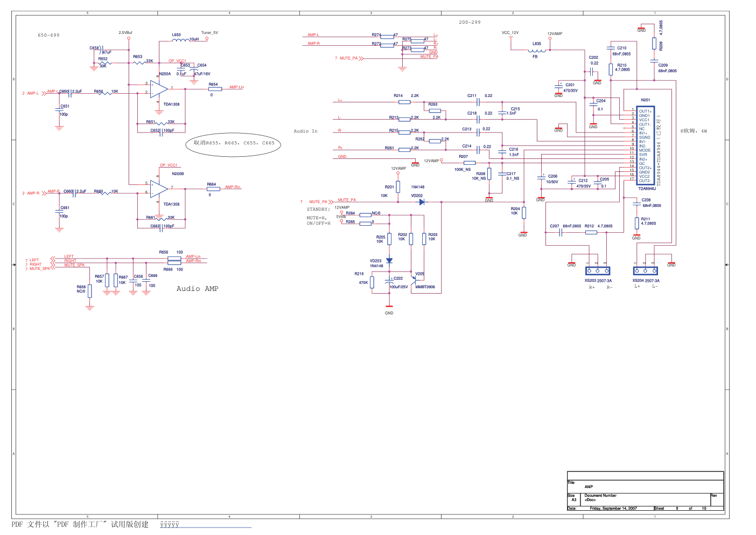756x535 pixels.
Task: Select the 'R275' resistor label
Action: [x=407, y=39]
